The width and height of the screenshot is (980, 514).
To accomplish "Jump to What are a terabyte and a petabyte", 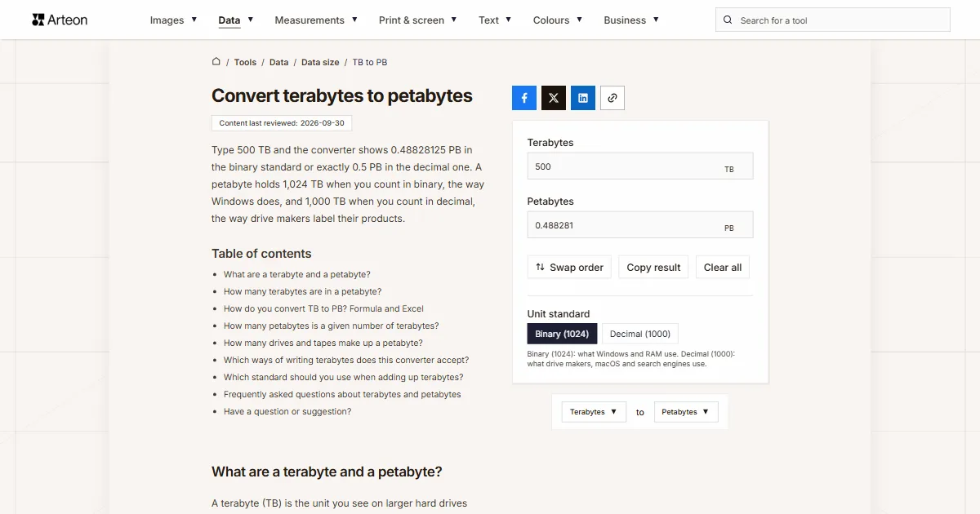I will (x=297, y=275).
